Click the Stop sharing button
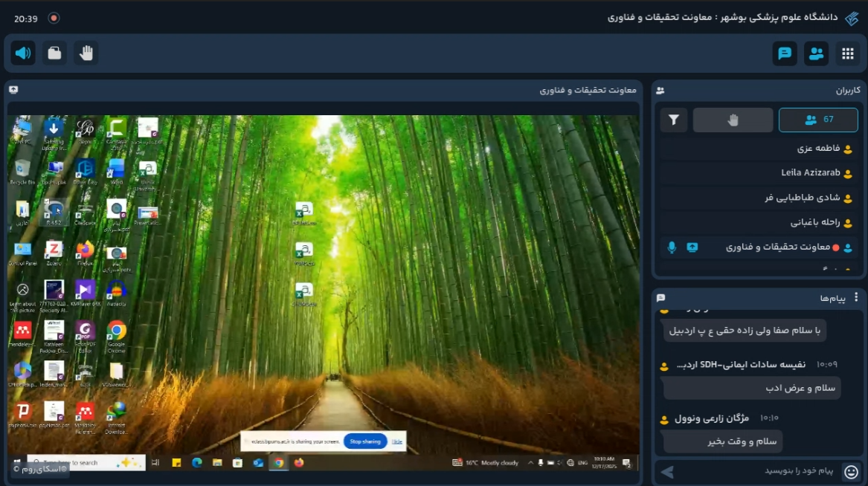The image size is (868, 486). (x=365, y=441)
